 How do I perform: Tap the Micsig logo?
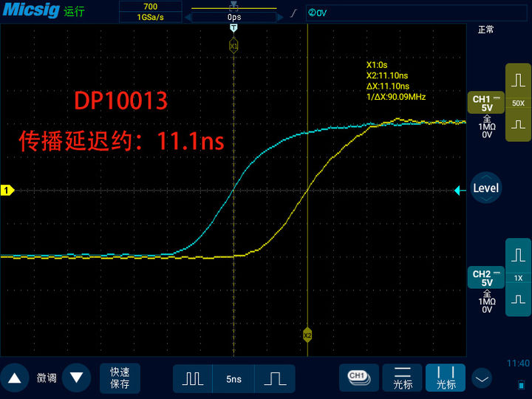31,10
